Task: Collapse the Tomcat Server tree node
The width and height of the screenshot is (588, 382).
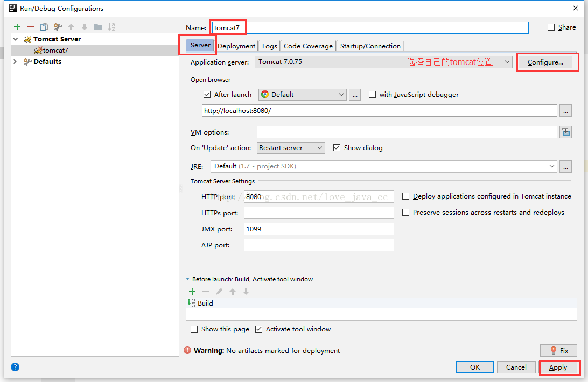Action: pos(16,39)
